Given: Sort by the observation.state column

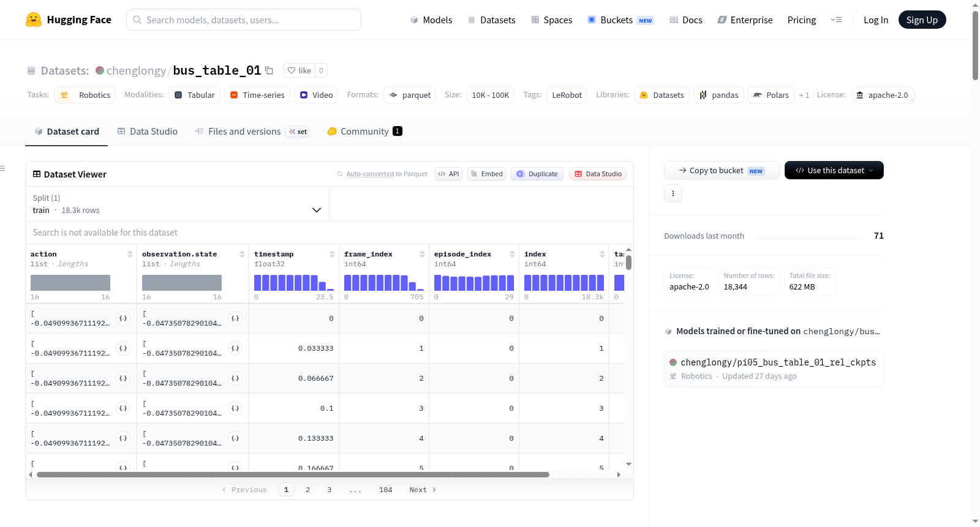Looking at the screenshot, I should tap(242, 254).
